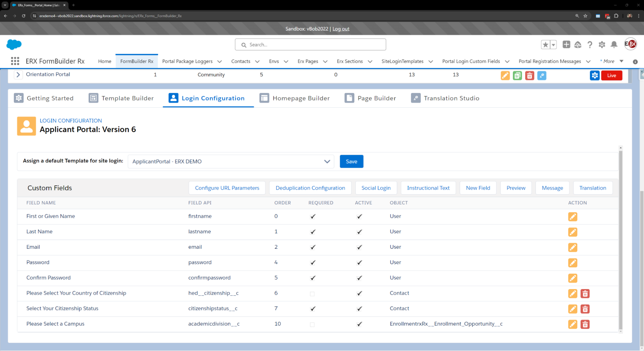
Task: Click the red trash icon in Orientation Portal row
Action: click(x=530, y=75)
